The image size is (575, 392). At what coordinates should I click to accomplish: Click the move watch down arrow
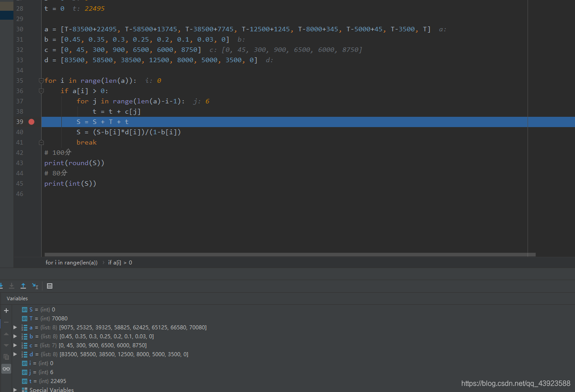pos(6,345)
